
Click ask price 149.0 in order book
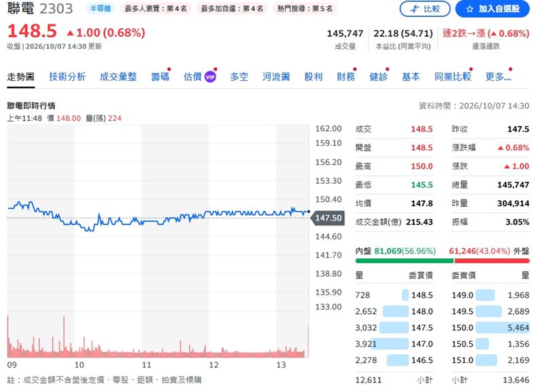click(462, 295)
